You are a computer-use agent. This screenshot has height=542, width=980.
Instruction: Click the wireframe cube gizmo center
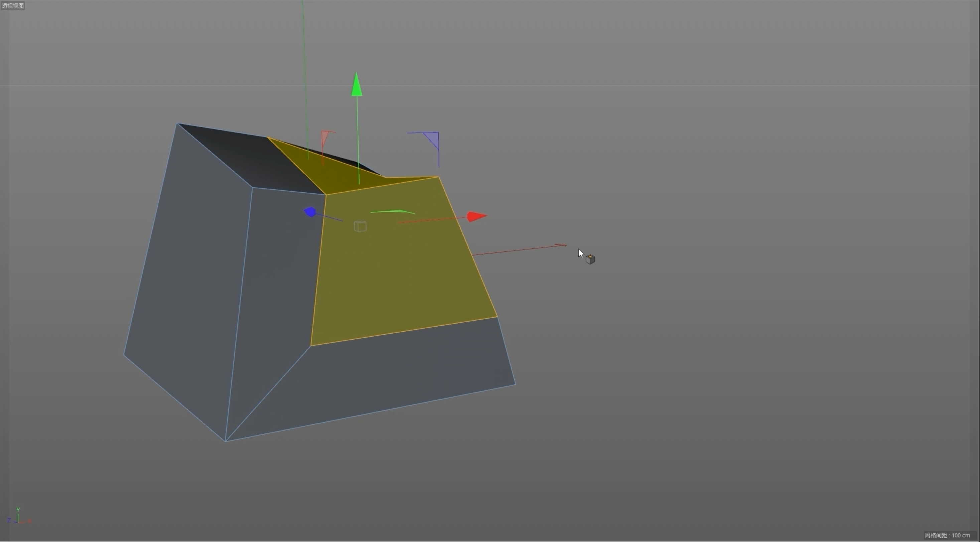tap(360, 226)
